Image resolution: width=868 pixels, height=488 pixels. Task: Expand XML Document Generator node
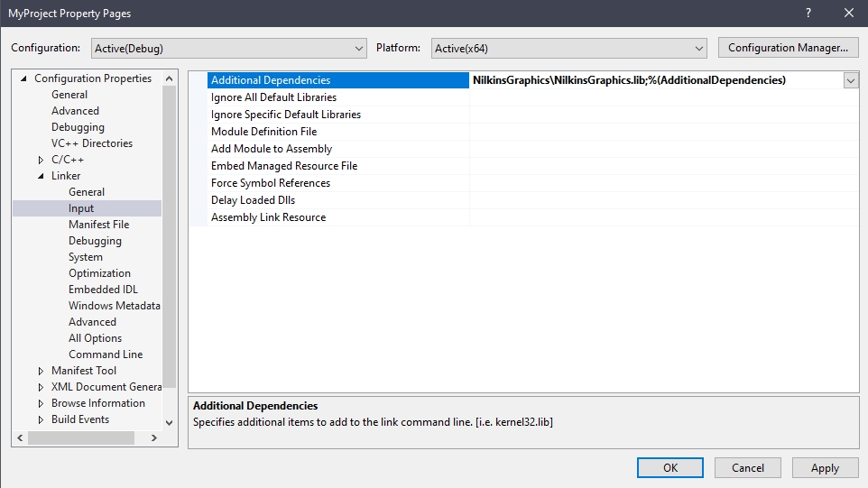click(x=41, y=387)
